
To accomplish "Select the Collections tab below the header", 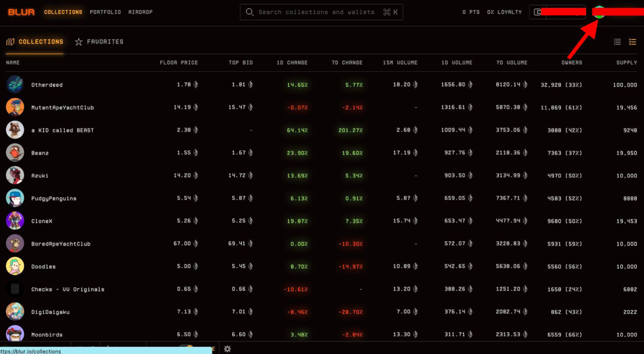I will [x=35, y=42].
